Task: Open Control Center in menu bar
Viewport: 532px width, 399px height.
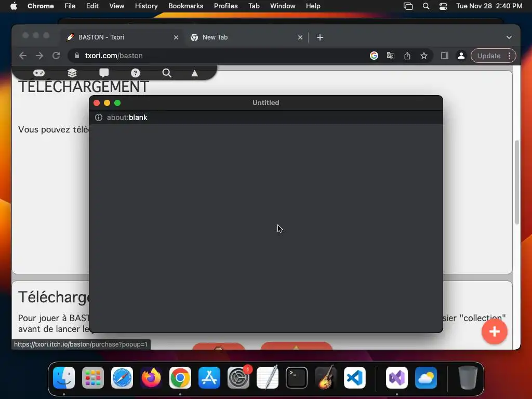Action: (x=443, y=6)
